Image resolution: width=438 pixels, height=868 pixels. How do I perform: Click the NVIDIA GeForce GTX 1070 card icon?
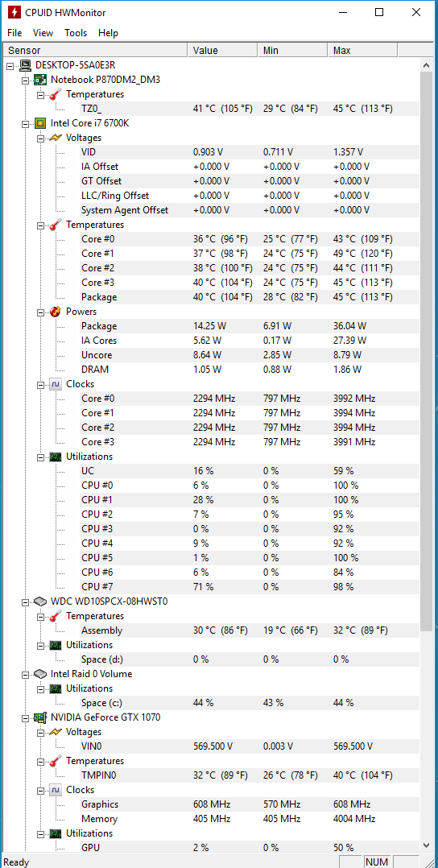point(40,717)
